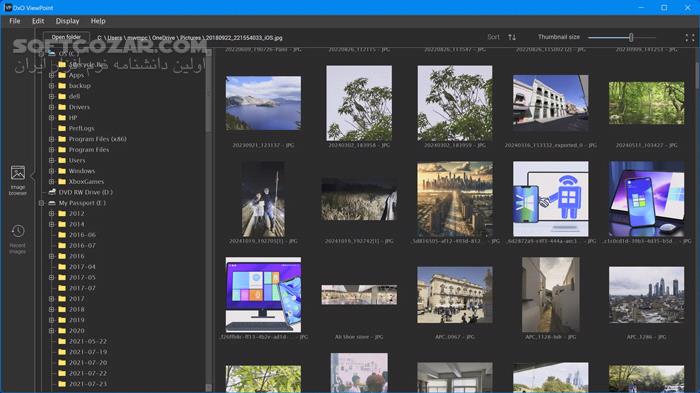Expand the Users folder node
The width and height of the screenshot is (700, 393).
pos(51,160)
